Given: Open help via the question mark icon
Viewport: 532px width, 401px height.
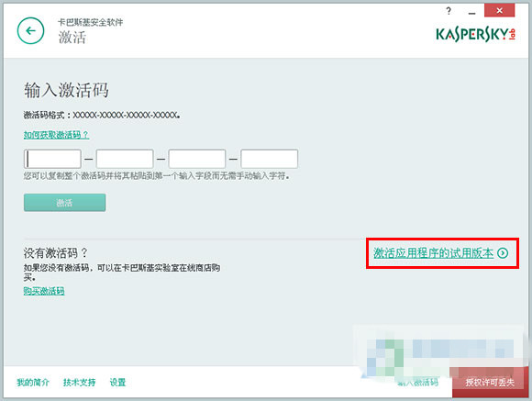Looking at the screenshot, I should (449, 11).
